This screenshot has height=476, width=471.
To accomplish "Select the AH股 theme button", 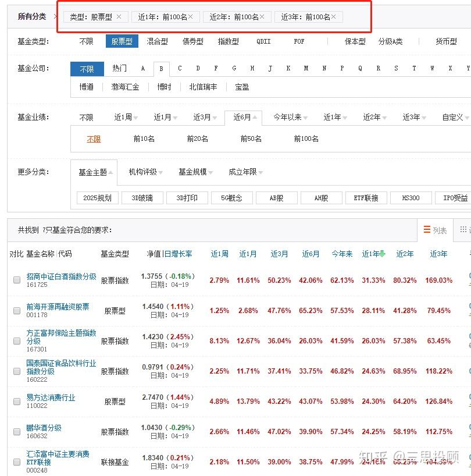I will (321, 198).
